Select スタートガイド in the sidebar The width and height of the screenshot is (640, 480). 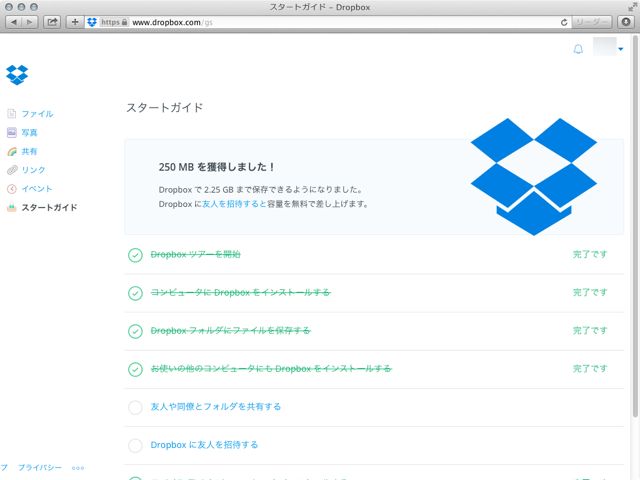49,207
